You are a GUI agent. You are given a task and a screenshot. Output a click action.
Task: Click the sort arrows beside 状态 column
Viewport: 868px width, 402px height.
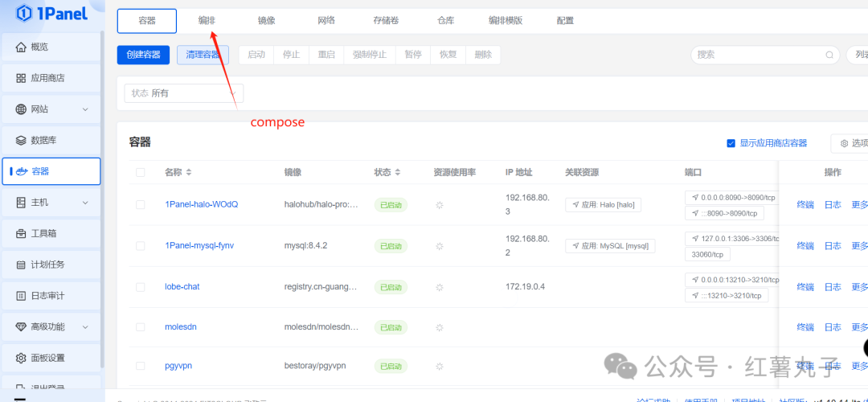(398, 172)
